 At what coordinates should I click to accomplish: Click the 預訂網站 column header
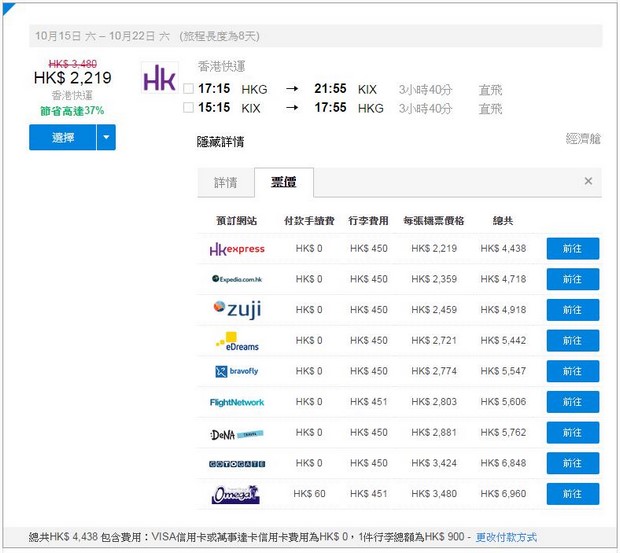click(236, 221)
